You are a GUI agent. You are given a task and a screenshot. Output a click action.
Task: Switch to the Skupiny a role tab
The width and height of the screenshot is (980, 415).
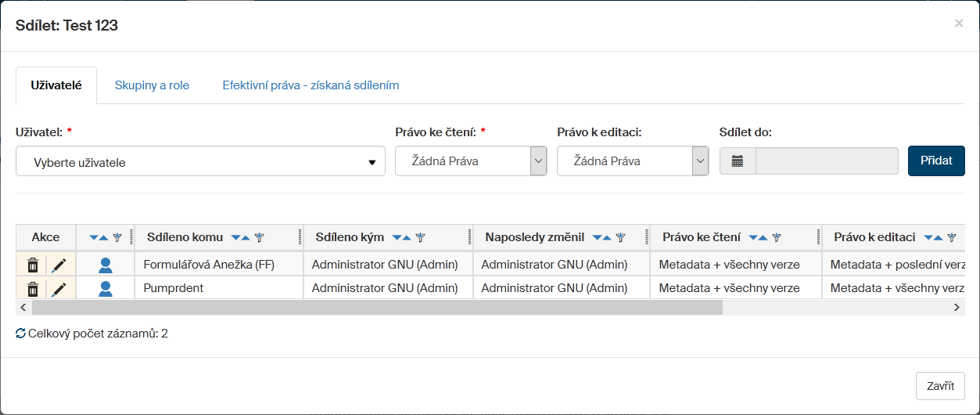pos(152,85)
